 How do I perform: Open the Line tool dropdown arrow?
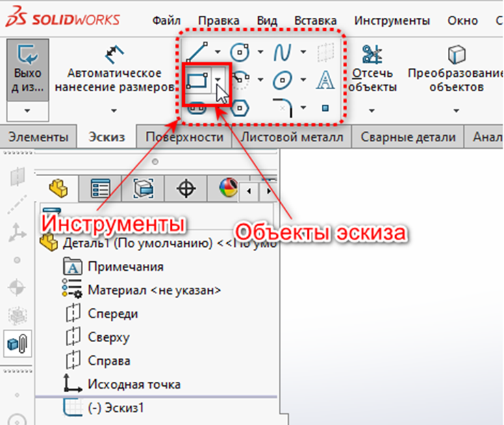tap(218, 51)
